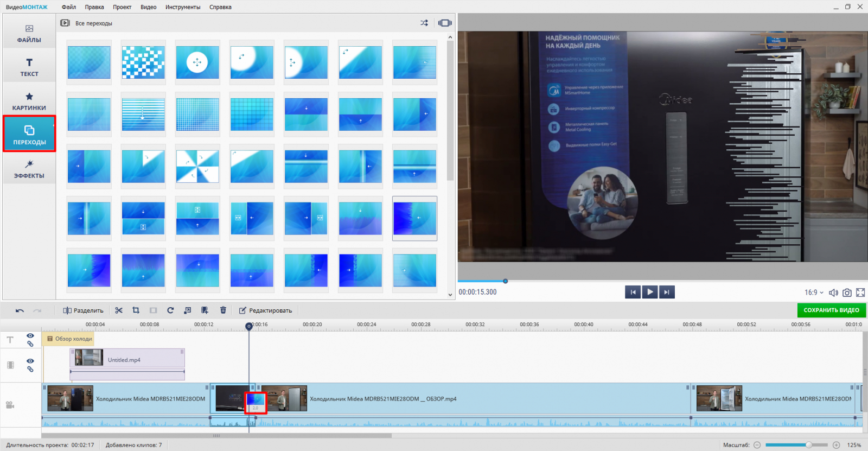Click the preview playback progress slider handle

[x=505, y=281]
